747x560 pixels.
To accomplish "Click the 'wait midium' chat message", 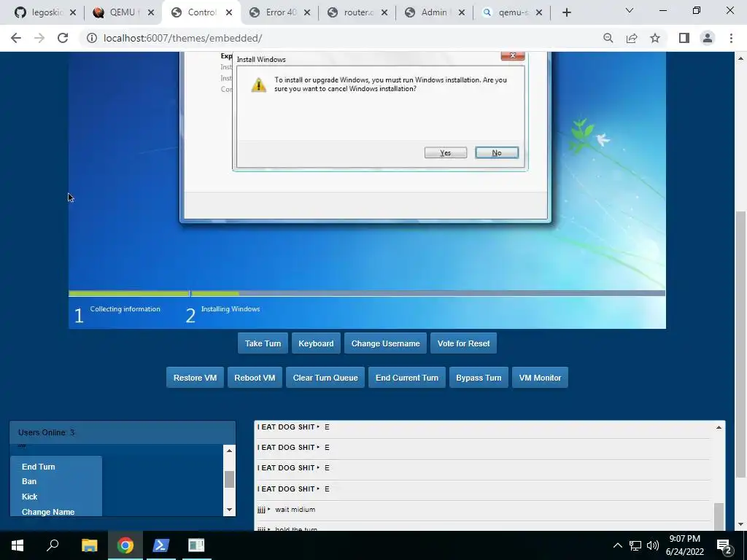I will coord(295,510).
